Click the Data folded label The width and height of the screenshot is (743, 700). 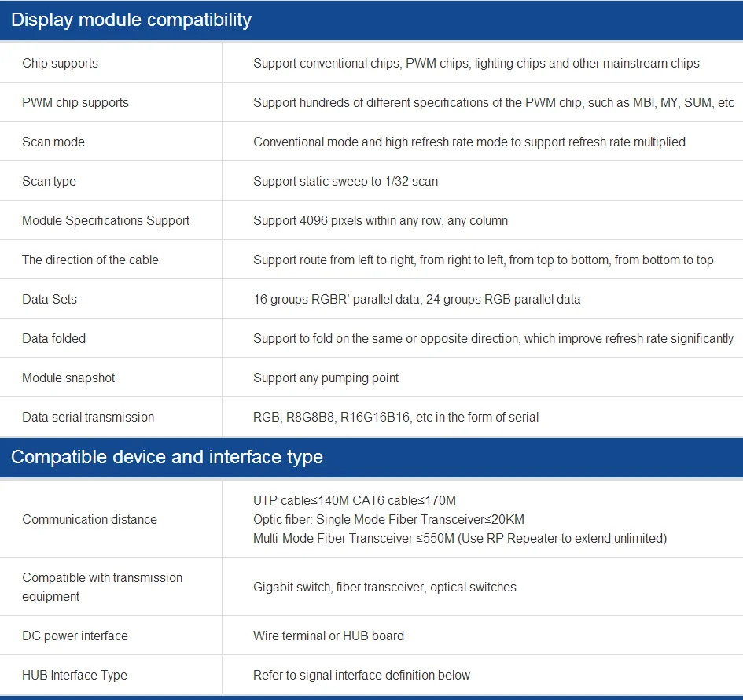click(53, 338)
